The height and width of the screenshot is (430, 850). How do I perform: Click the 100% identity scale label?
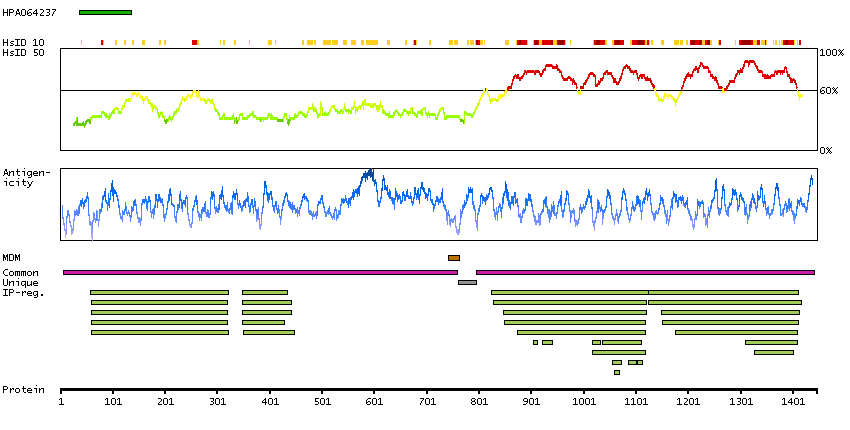click(831, 52)
